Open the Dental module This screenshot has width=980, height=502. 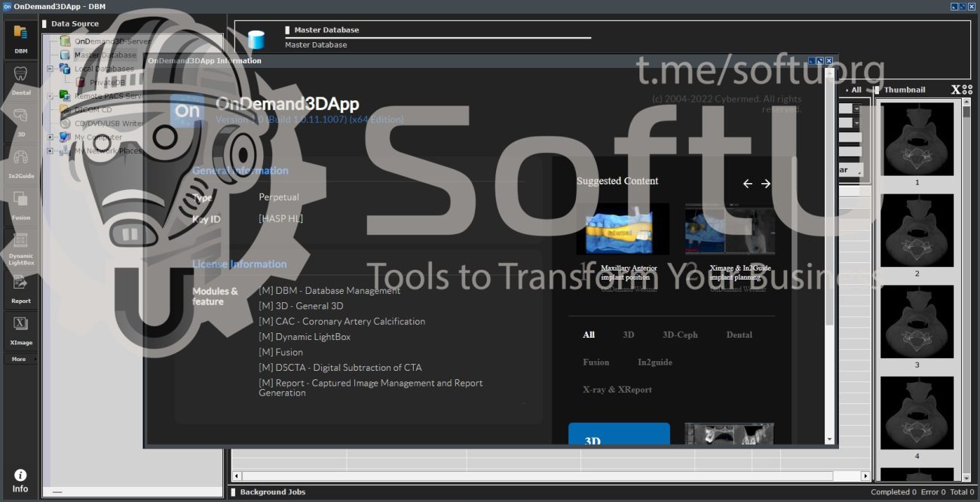[x=20, y=81]
